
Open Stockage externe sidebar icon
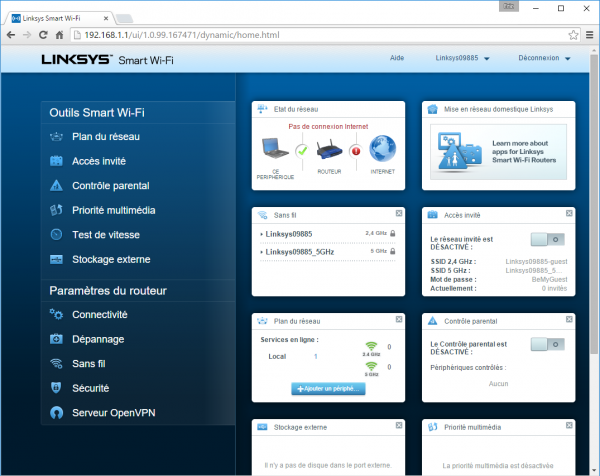pos(56,260)
